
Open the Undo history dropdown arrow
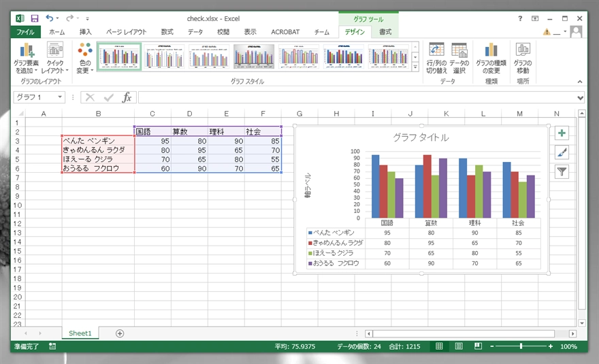pyautogui.click(x=58, y=18)
